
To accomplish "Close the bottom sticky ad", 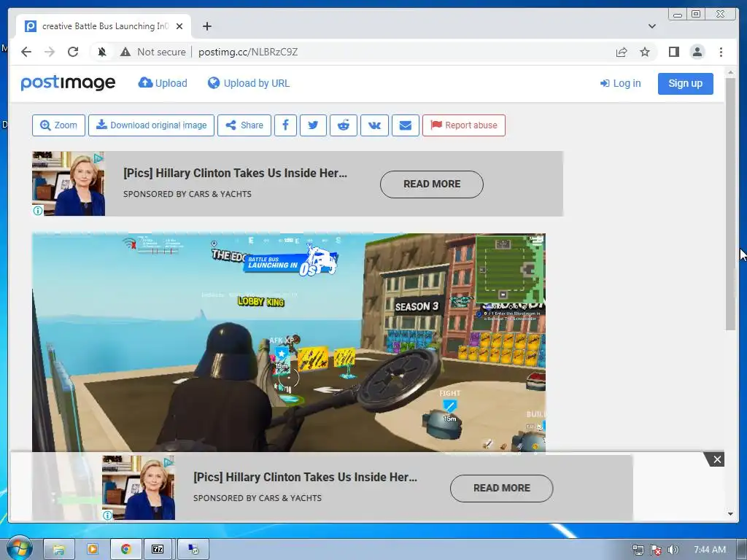I will coord(717,459).
